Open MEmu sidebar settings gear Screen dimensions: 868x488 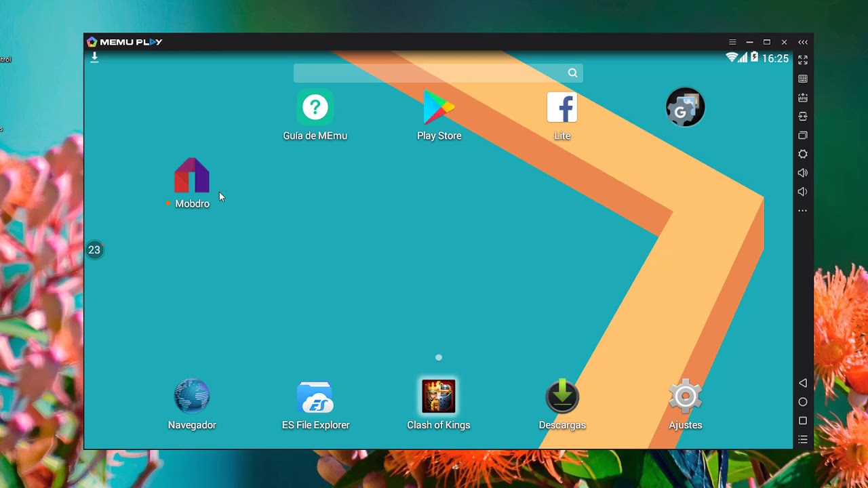803,154
